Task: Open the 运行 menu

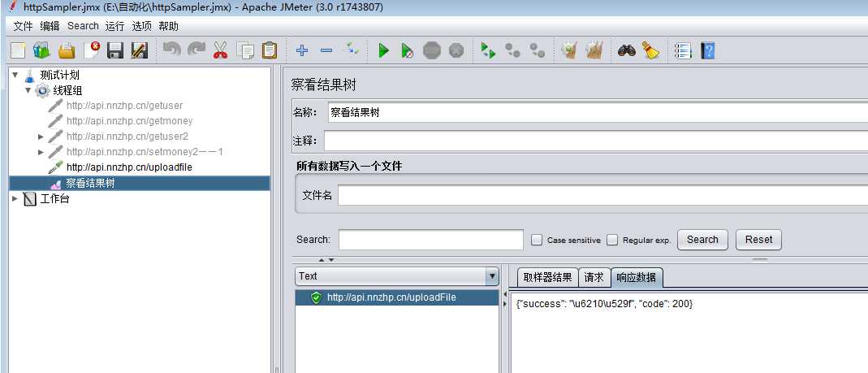Action: [x=115, y=26]
